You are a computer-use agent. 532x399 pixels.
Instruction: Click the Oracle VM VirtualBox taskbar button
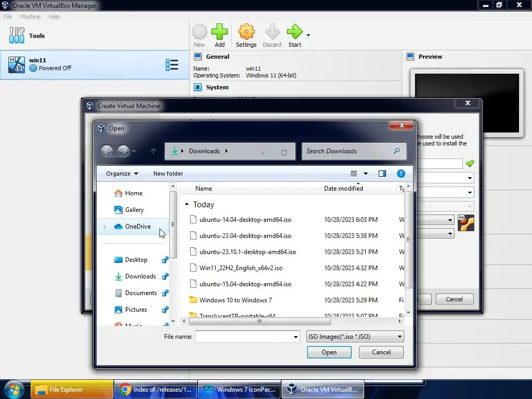pos(323,390)
